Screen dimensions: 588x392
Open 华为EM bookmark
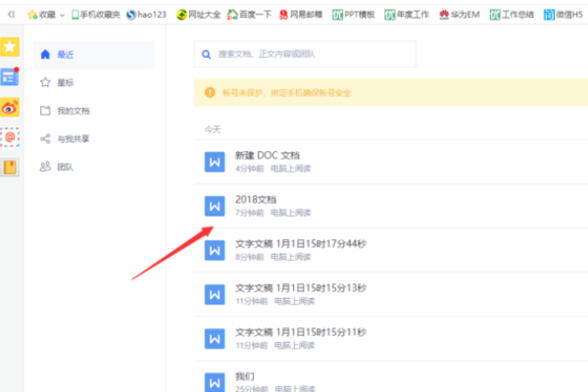pos(460,15)
